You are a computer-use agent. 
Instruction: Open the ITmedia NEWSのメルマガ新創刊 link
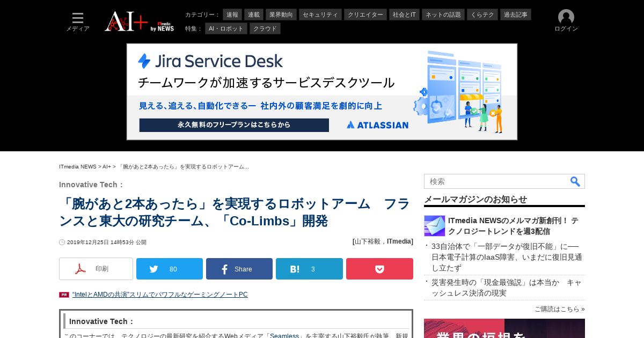[x=513, y=226]
